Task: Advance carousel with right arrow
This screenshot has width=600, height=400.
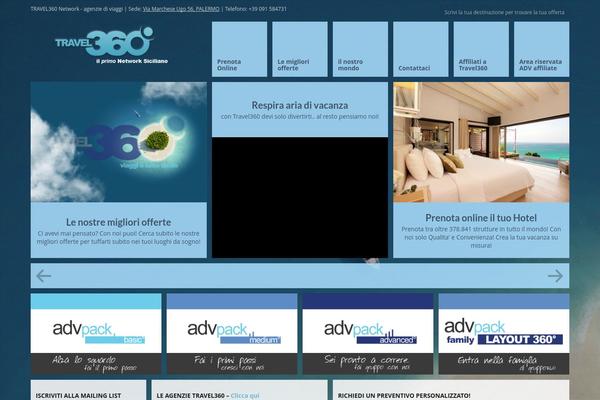Action: click(x=555, y=276)
